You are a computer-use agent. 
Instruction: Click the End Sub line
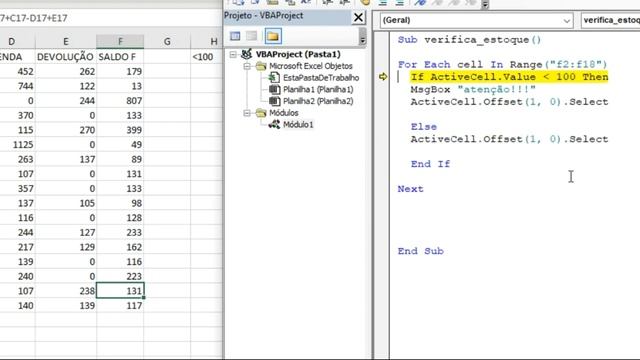[x=420, y=251]
